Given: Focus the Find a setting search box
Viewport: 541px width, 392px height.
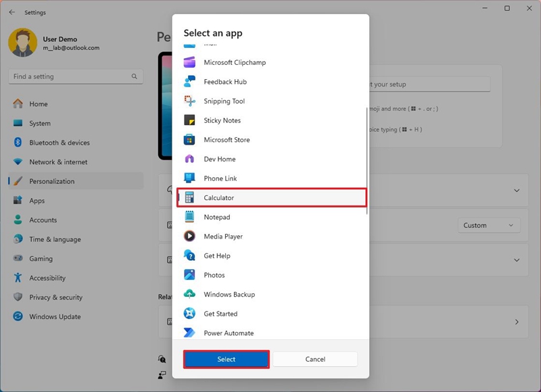Looking at the screenshot, I should tap(76, 76).
